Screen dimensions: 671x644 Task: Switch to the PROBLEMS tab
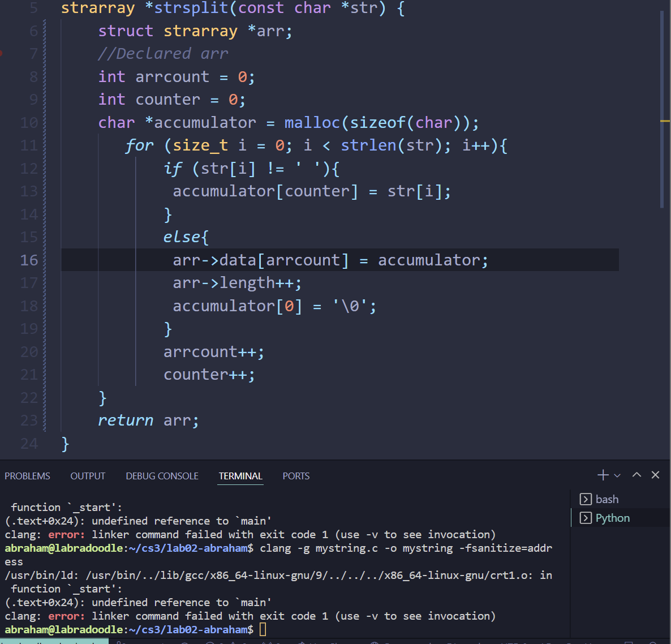tap(27, 476)
